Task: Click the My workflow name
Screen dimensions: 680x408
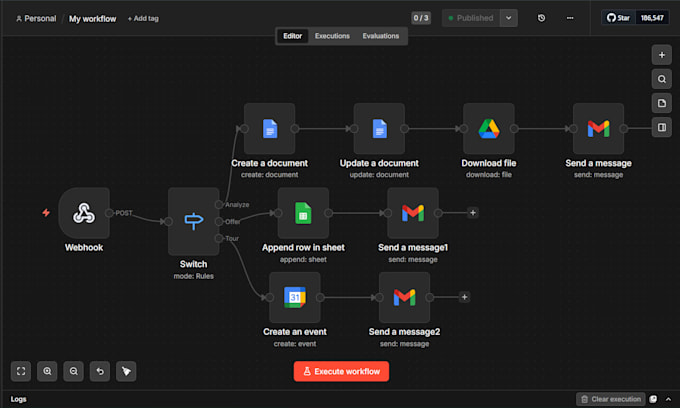Action: 92,19
